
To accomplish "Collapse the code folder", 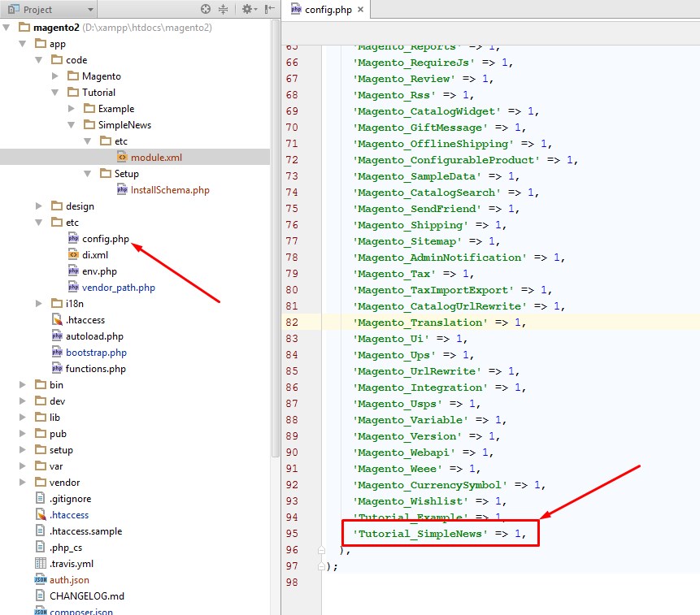I will pyautogui.click(x=39, y=60).
